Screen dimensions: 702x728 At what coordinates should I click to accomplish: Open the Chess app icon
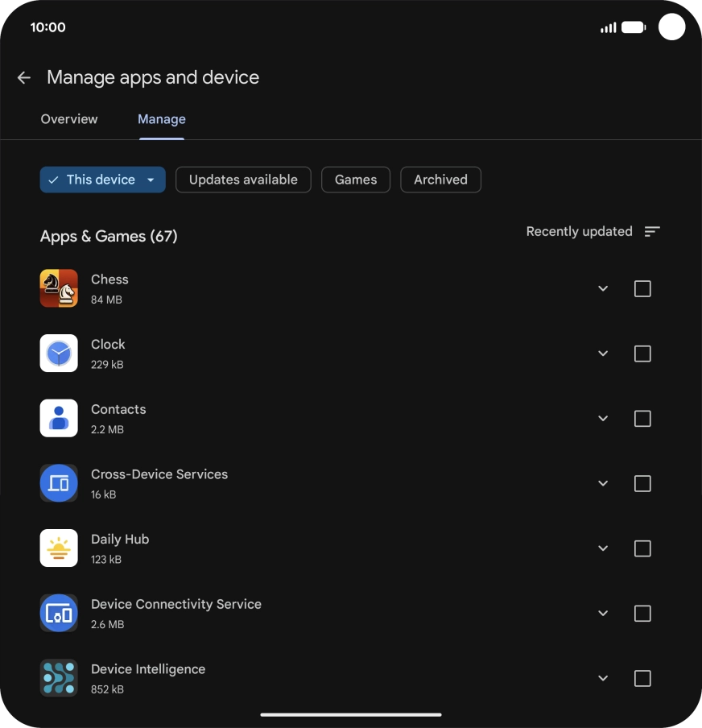pyautogui.click(x=59, y=288)
